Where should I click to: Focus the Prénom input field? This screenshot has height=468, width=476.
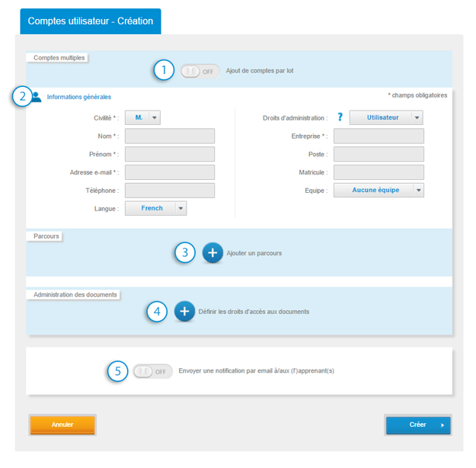[170, 154]
